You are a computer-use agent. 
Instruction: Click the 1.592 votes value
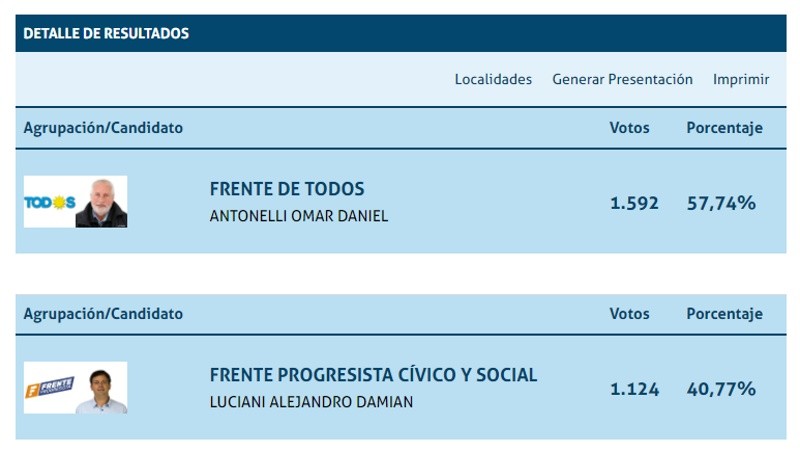[x=634, y=203]
